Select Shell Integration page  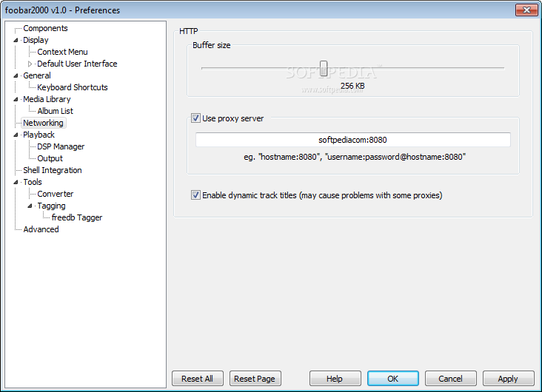click(x=52, y=170)
